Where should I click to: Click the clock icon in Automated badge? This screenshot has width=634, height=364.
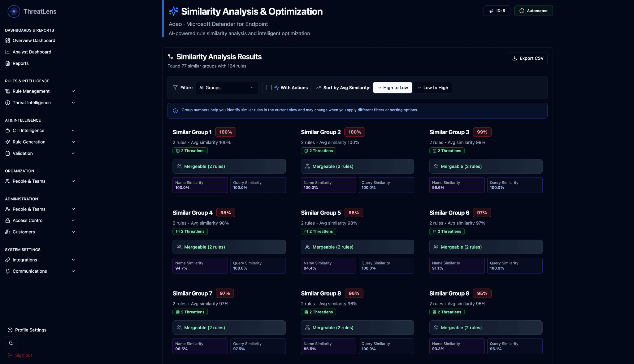[x=522, y=11]
